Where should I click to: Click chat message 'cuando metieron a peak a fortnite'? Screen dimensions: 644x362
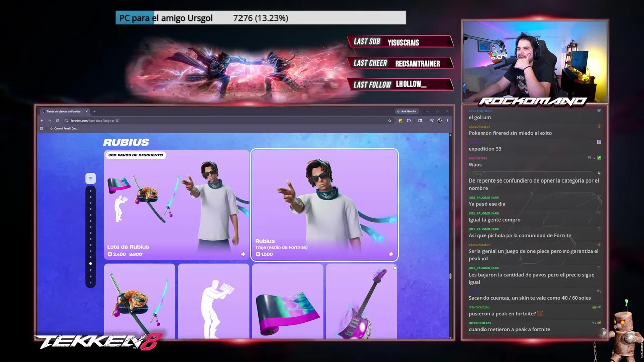pyautogui.click(x=510, y=329)
